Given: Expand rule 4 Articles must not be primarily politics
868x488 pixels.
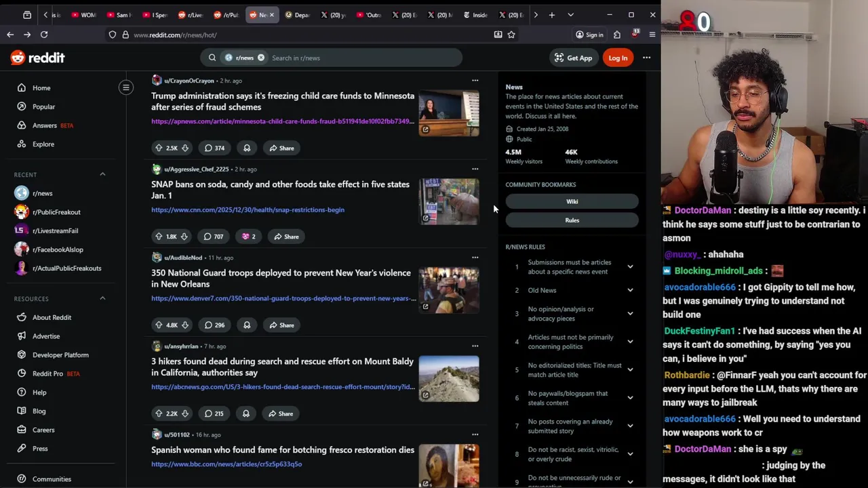Looking at the screenshot, I should (x=630, y=342).
